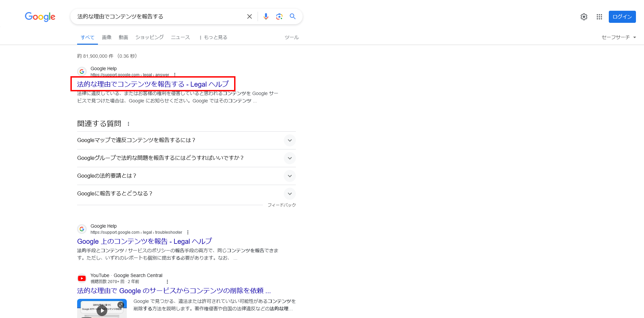The image size is (644, 318).
Task: Select the すべて tab
Action: point(88,37)
